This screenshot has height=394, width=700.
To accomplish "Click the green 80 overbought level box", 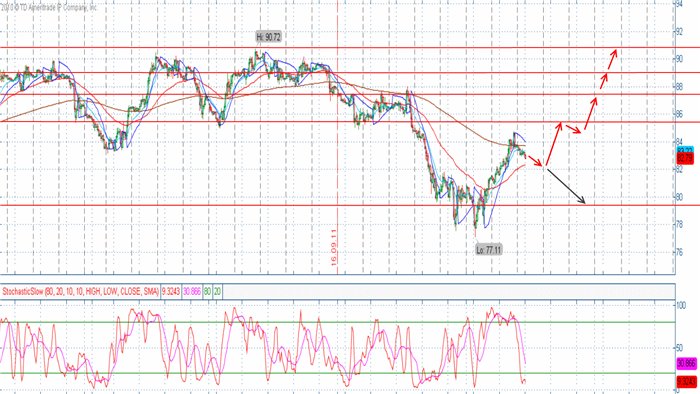I will pos(208,292).
